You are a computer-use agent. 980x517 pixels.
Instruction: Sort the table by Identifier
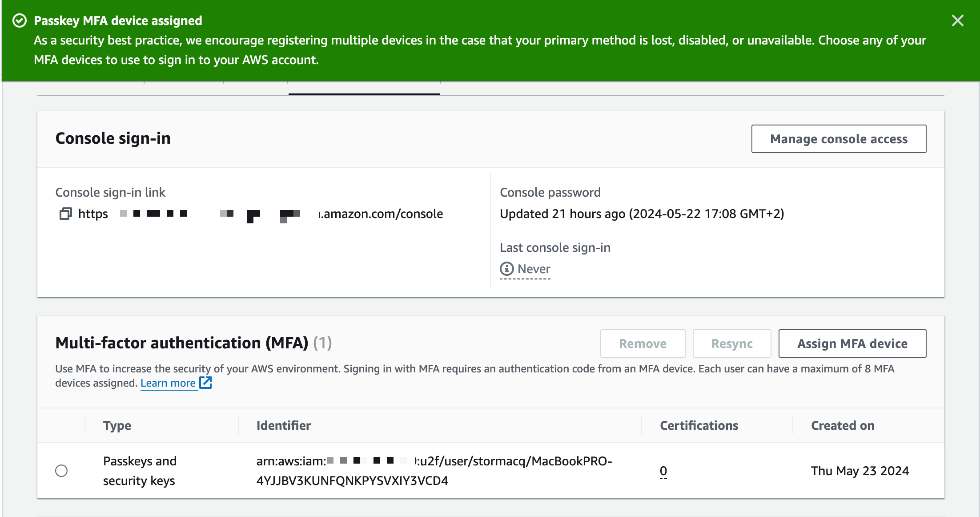coord(283,425)
